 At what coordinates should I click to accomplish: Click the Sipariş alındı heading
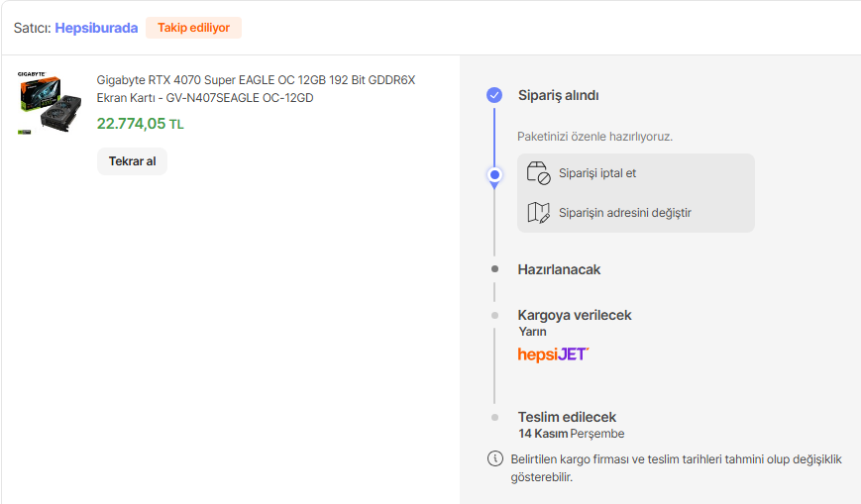point(559,95)
